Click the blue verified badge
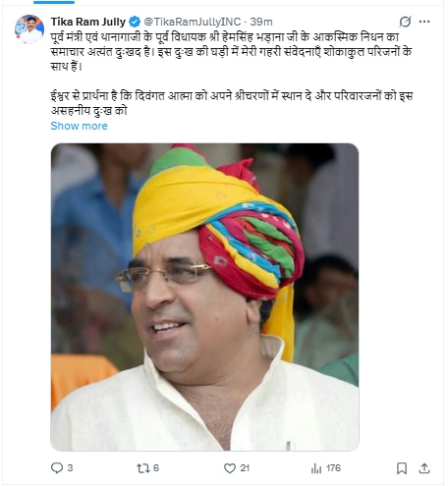This screenshot has height=486, width=448. point(135,22)
